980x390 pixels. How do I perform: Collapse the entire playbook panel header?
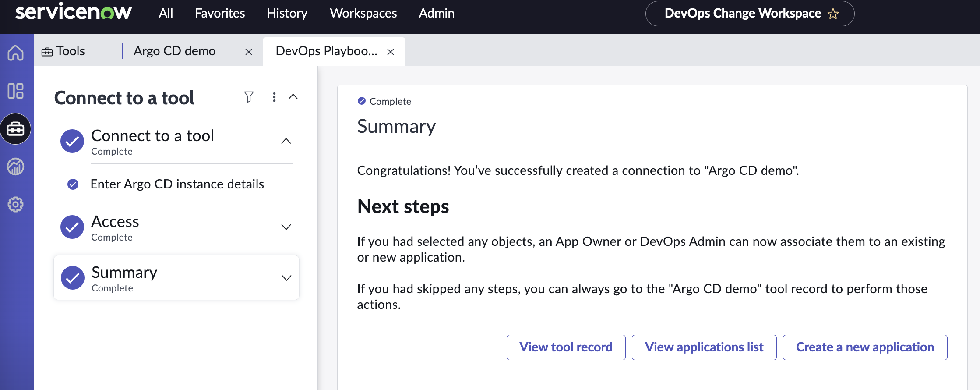pyautogui.click(x=293, y=97)
